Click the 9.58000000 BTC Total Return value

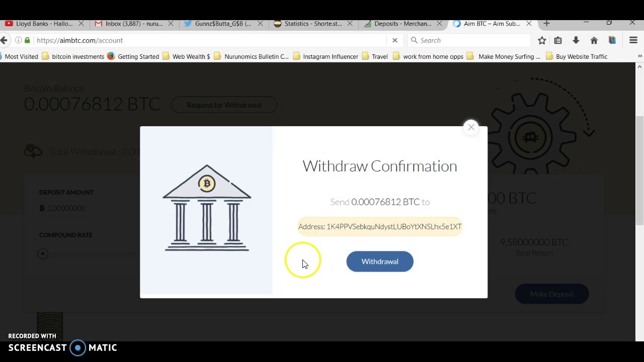click(534, 242)
